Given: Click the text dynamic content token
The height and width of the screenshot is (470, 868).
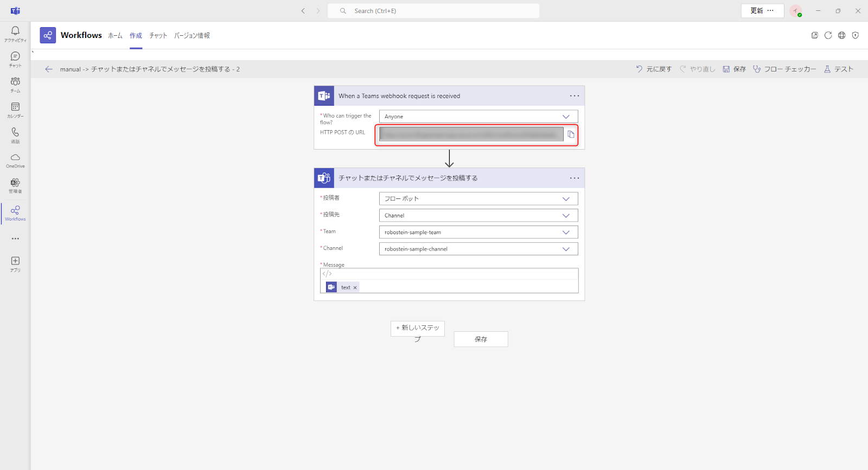Looking at the screenshot, I should (342, 287).
